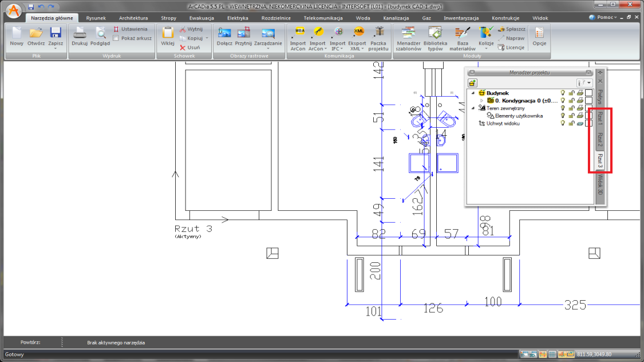The width and height of the screenshot is (644, 362).
Task: Open the Kopiuj dropdown arrow
Action: (207, 38)
